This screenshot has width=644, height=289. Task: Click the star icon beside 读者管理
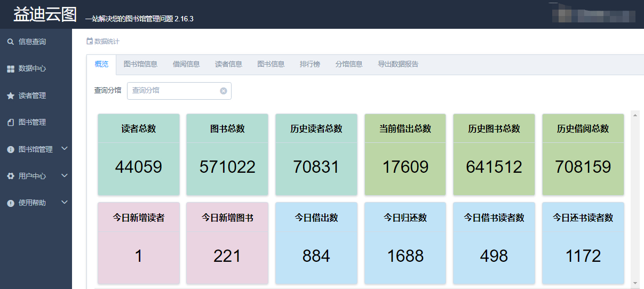point(10,96)
